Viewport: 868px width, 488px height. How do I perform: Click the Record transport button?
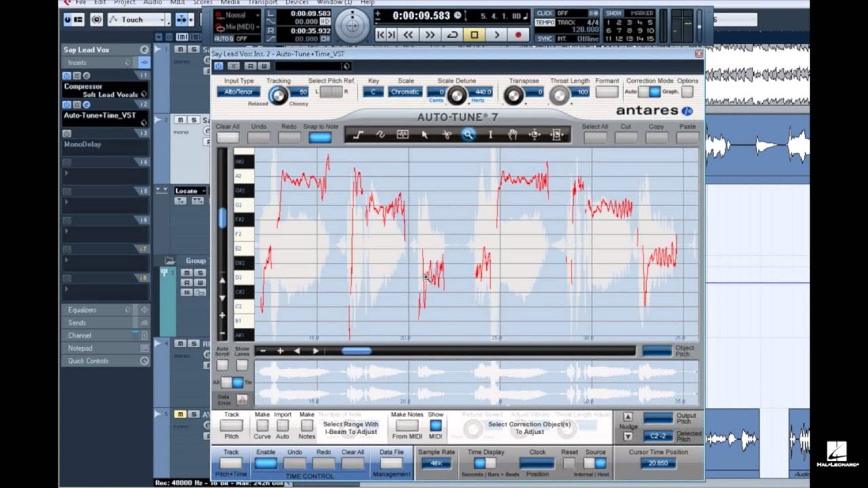[518, 35]
